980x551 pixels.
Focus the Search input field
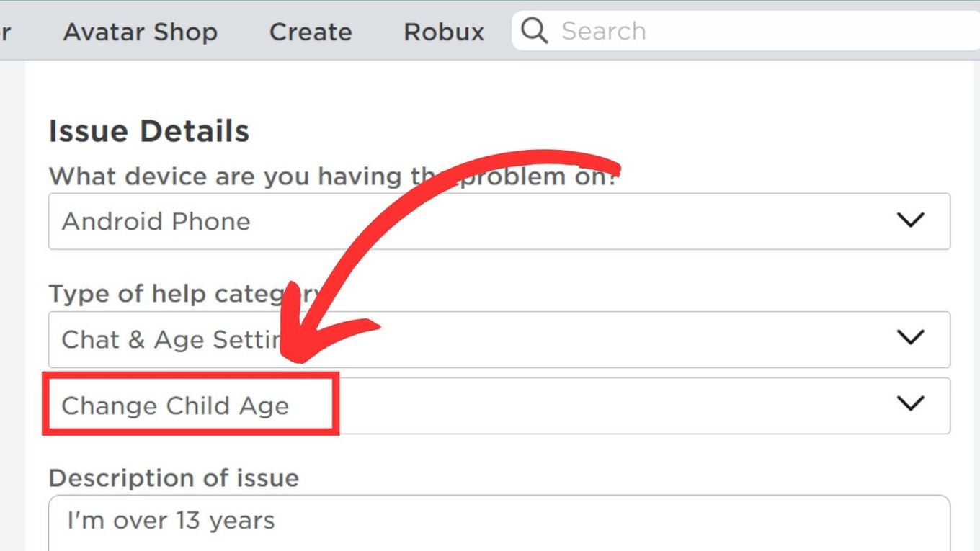(721, 31)
